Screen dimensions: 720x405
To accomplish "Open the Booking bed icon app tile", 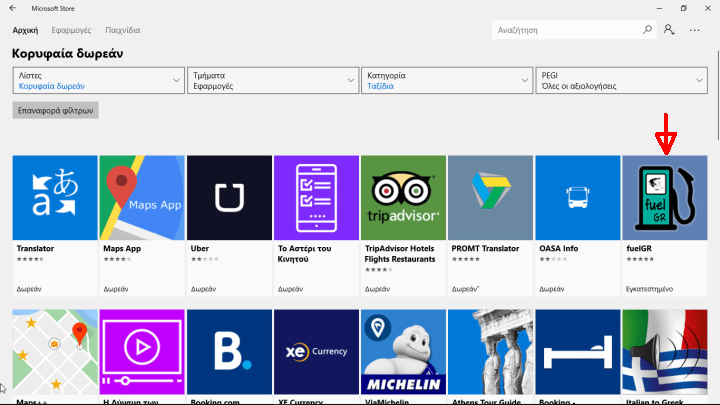I will pos(578,352).
